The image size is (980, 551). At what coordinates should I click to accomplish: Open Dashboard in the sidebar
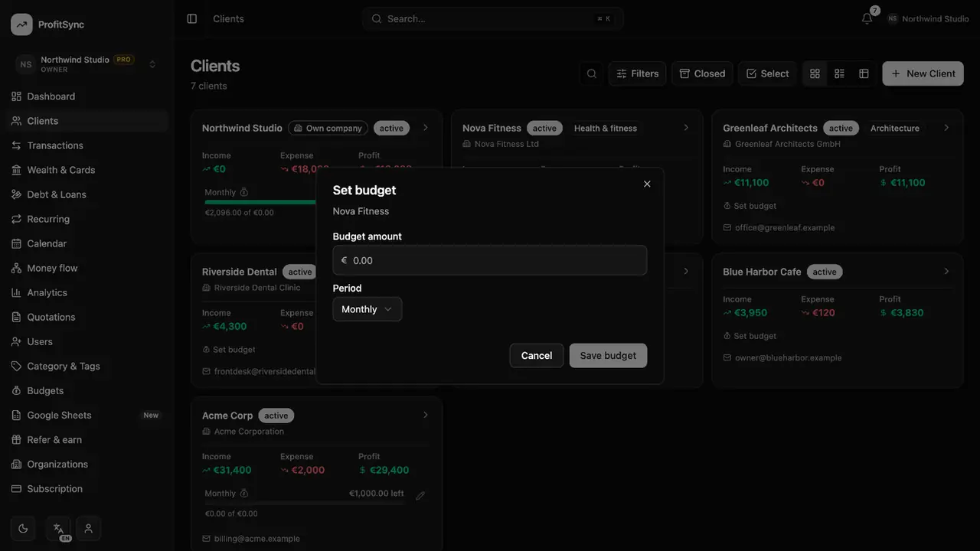click(87, 96)
